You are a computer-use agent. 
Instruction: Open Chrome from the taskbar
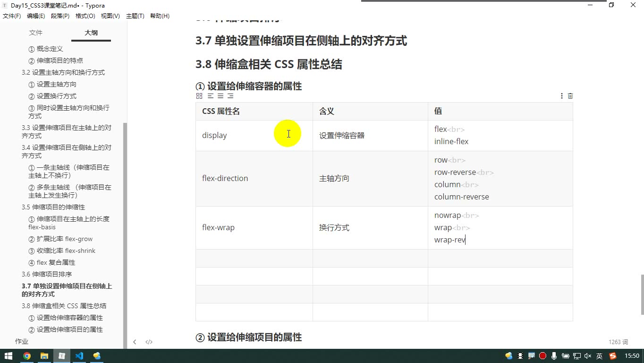pos(27,356)
